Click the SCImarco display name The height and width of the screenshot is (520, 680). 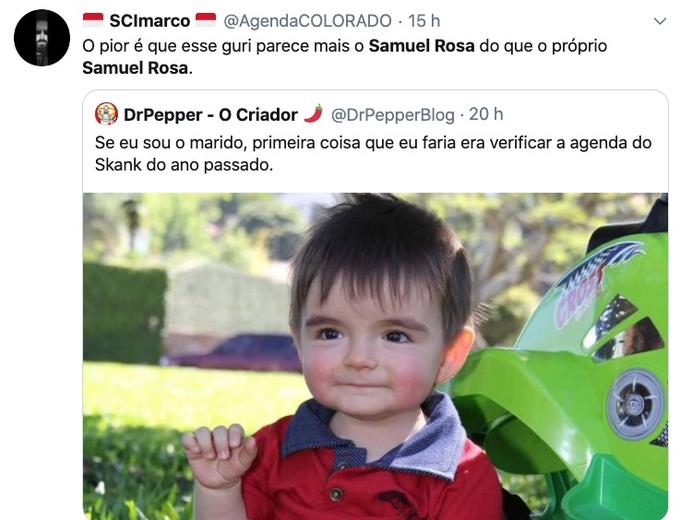pyautogui.click(x=150, y=21)
